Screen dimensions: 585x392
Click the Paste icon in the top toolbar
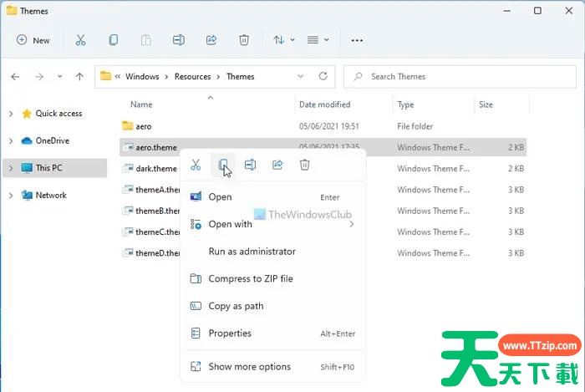point(146,40)
